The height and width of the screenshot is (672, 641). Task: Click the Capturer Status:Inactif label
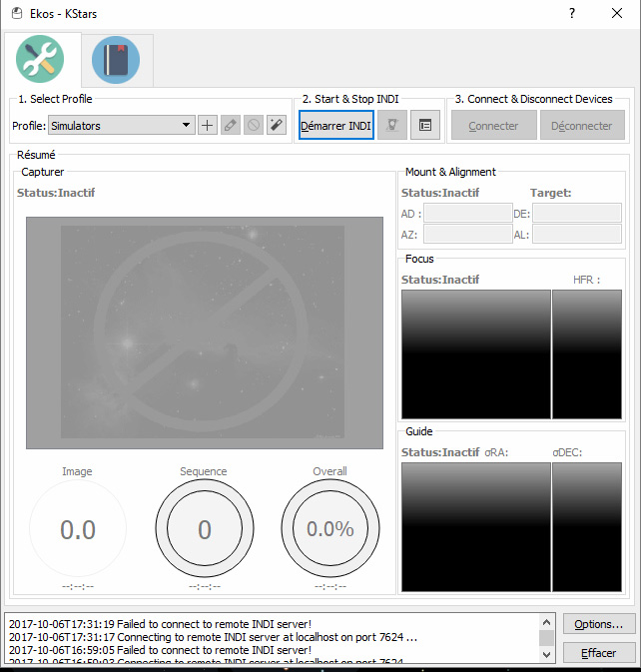click(x=56, y=193)
